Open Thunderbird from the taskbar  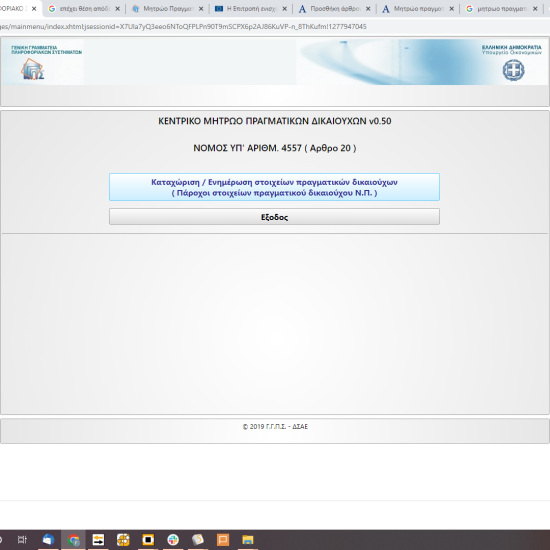pyautogui.click(x=48, y=539)
